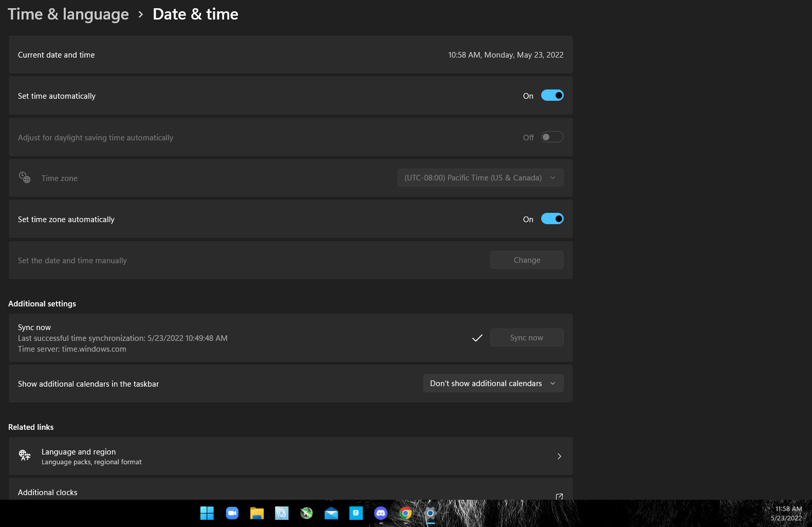Click the Current date and time row

tap(290, 54)
